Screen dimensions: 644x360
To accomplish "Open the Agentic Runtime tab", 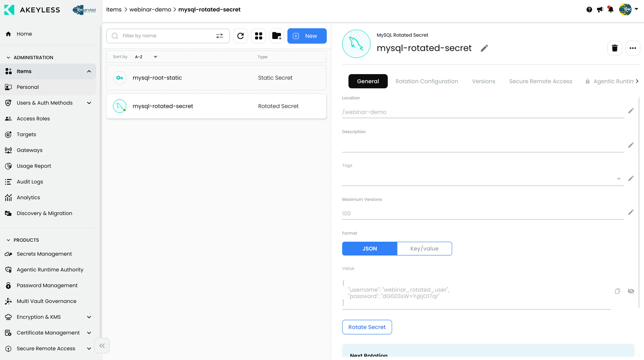I will coord(610,81).
